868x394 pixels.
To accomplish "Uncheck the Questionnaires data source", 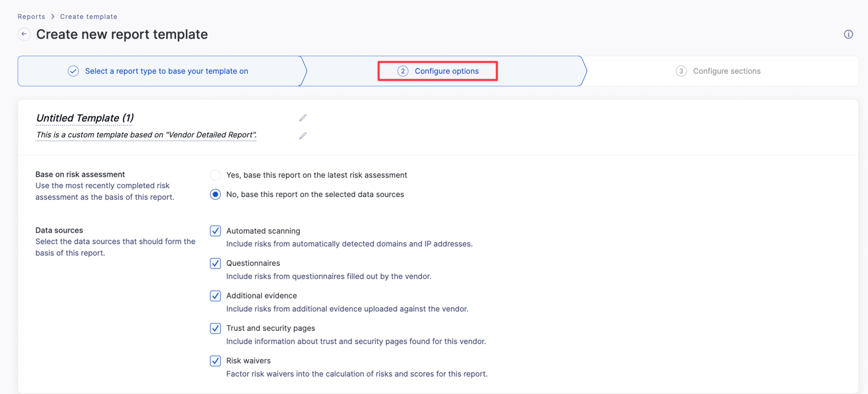I will [215, 263].
